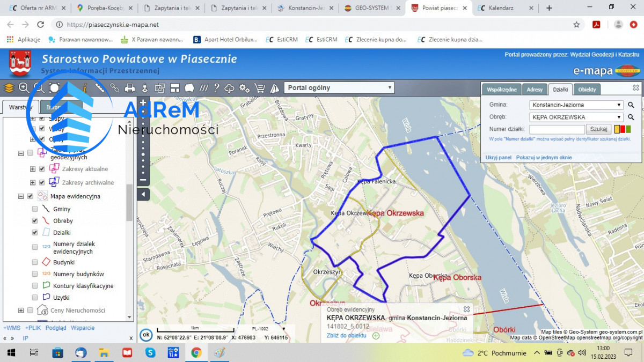
Task: Open the Obręb dropdown showing KĘPA OKRZEWSKA
Action: (576, 117)
